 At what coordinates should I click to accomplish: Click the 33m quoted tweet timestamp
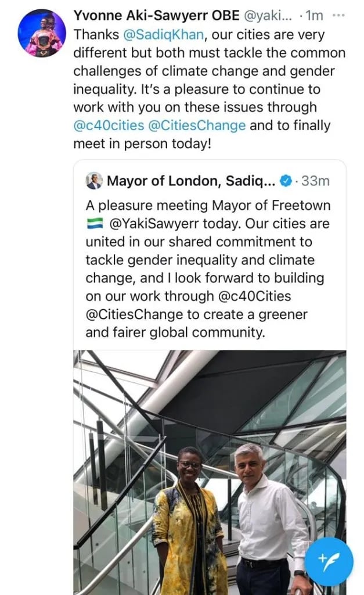click(x=316, y=181)
